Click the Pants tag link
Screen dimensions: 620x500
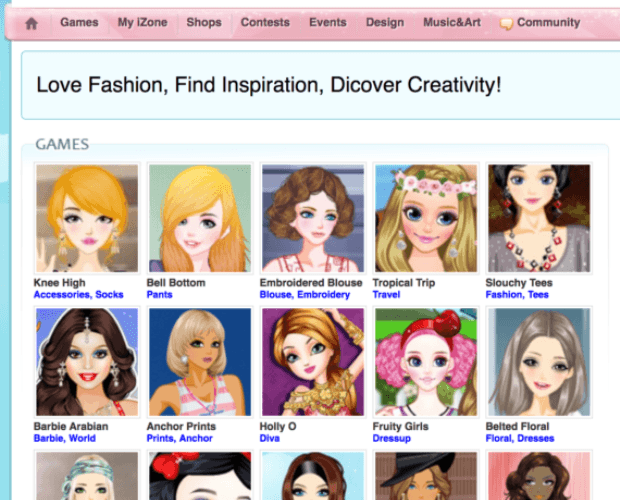point(159,295)
